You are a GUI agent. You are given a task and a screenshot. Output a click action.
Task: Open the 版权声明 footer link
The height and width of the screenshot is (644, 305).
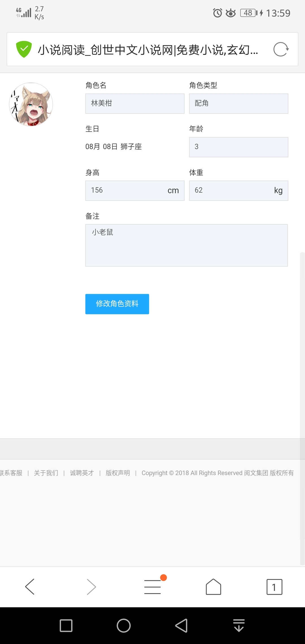coord(118,473)
